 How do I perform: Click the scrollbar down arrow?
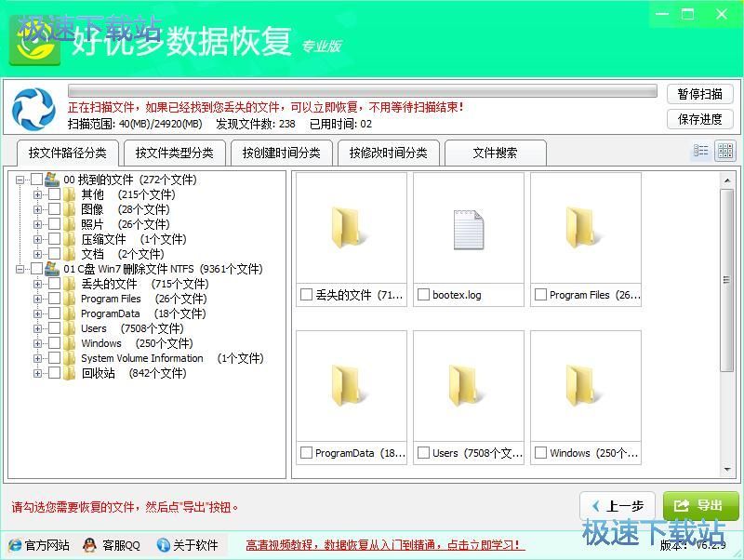727,470
